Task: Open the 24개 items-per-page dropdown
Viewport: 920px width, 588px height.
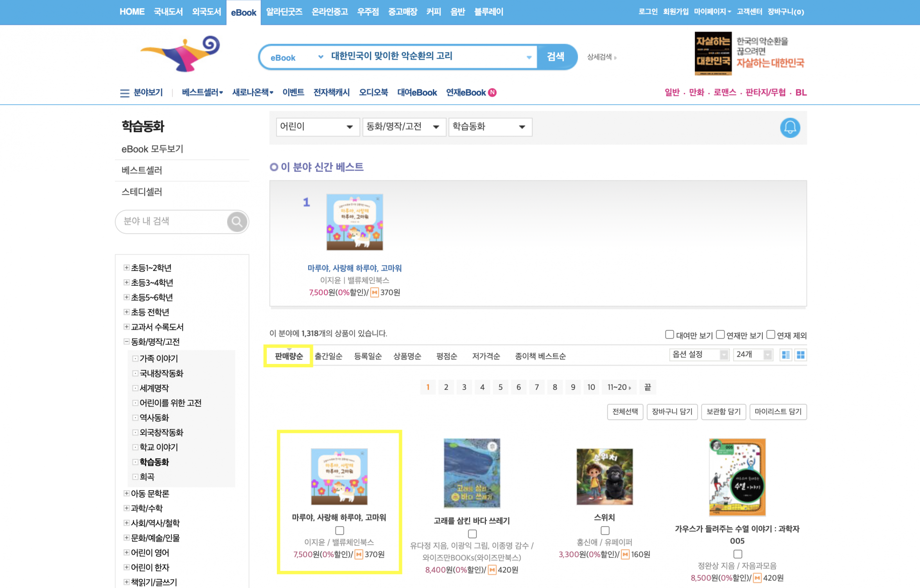Action: tap(753, 355)
